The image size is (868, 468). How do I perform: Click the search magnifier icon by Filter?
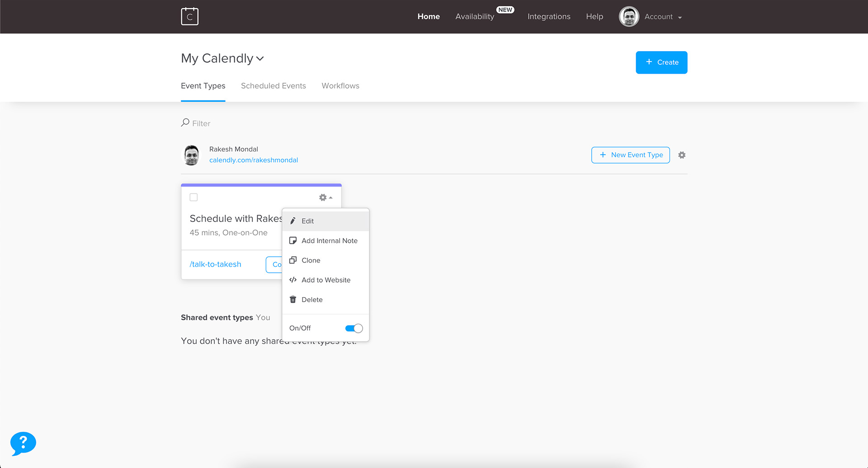185,123
